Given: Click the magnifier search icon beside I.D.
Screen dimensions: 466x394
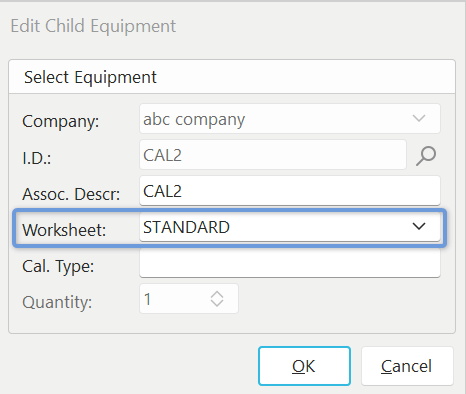Looking at the screenshot, I should (x=426, y=156).
